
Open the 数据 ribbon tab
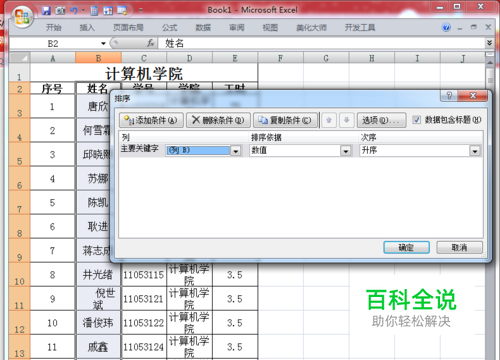[203, 27]
